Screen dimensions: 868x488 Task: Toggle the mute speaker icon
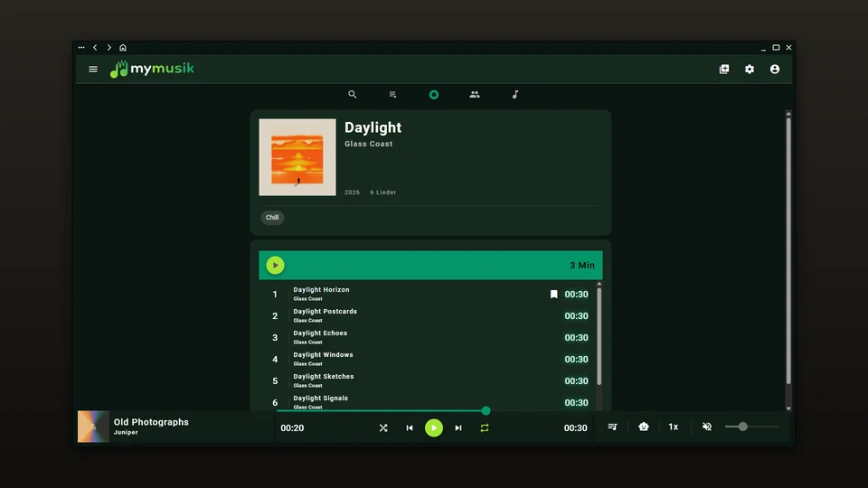(707, 427)
